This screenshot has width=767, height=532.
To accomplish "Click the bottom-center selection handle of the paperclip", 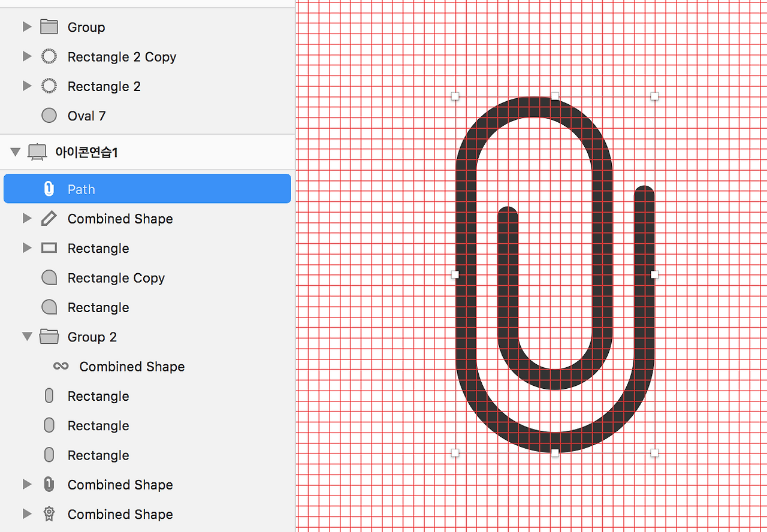I will click(x=555, y=453).
